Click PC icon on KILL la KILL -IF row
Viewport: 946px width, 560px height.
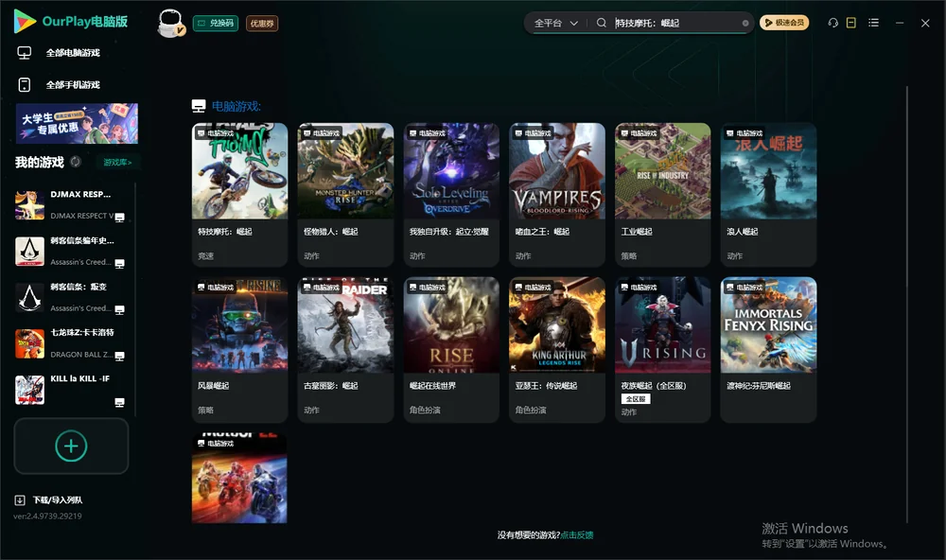click(119, 403)
